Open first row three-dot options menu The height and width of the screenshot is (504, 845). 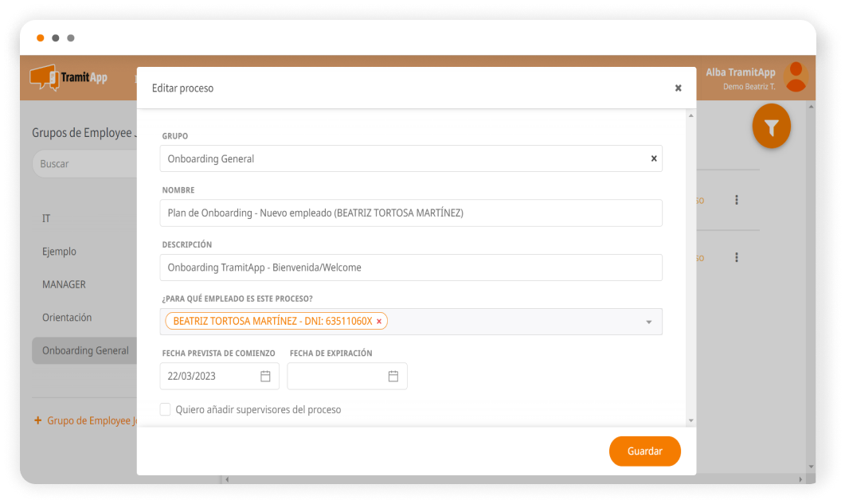point(737,201)
